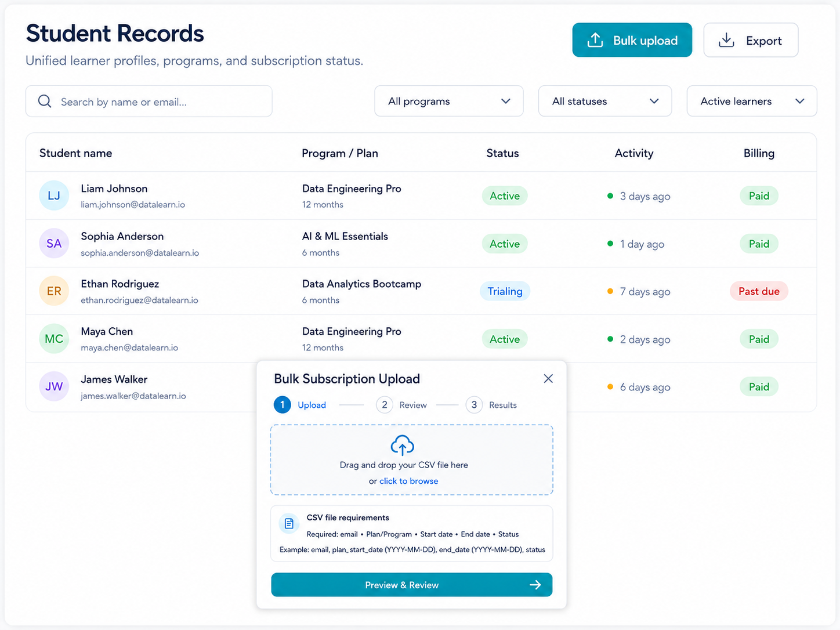Click the CSV drag and drop zone text
Image resolution: width=840 pixels, height=630 pixels.
[404, 465]
